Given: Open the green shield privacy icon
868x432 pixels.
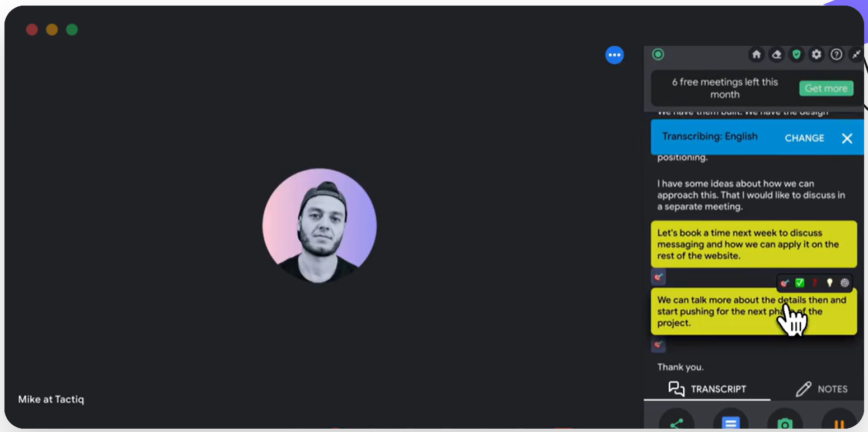Looking at the screenshot, I should tap(796, 54).
